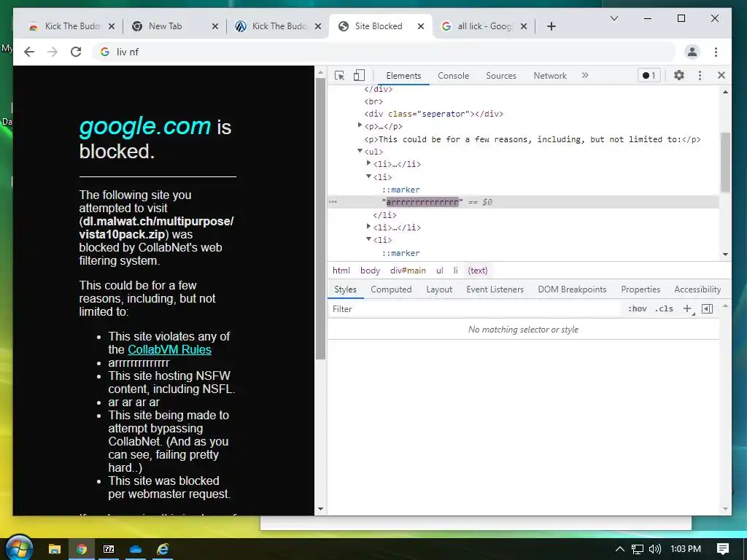The width and height of the screenshot is (747, 560).
Task: Open the Console panel tab
Action: tap(454, 76)
